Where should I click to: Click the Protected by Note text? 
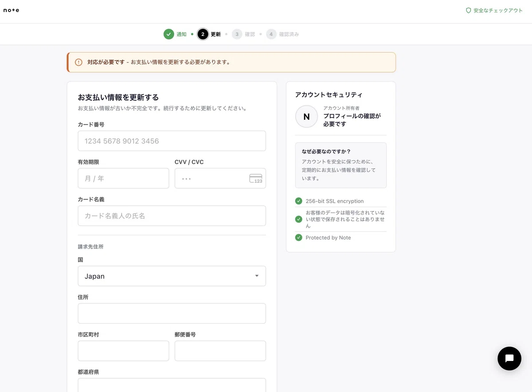click(x=328, y=238)
